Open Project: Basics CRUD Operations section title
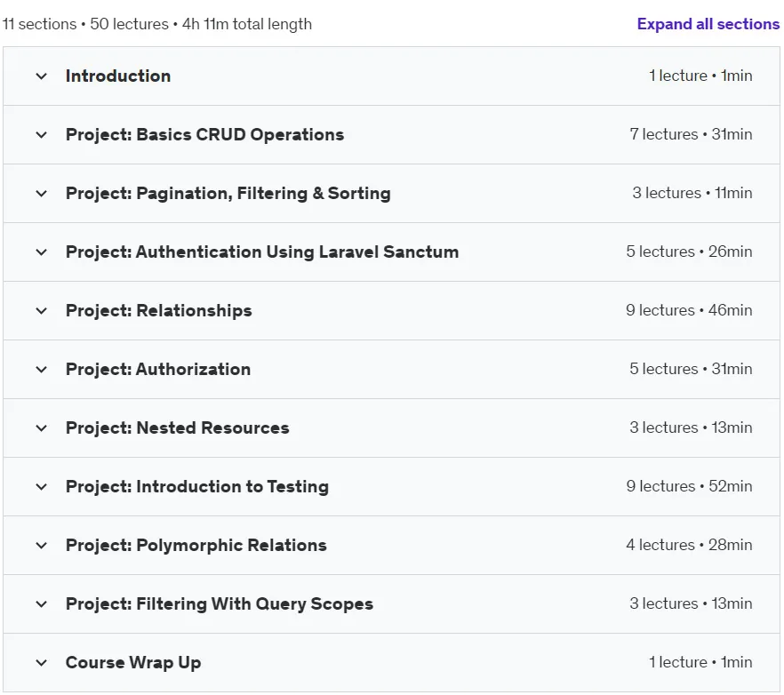 (x=204, y=135)
